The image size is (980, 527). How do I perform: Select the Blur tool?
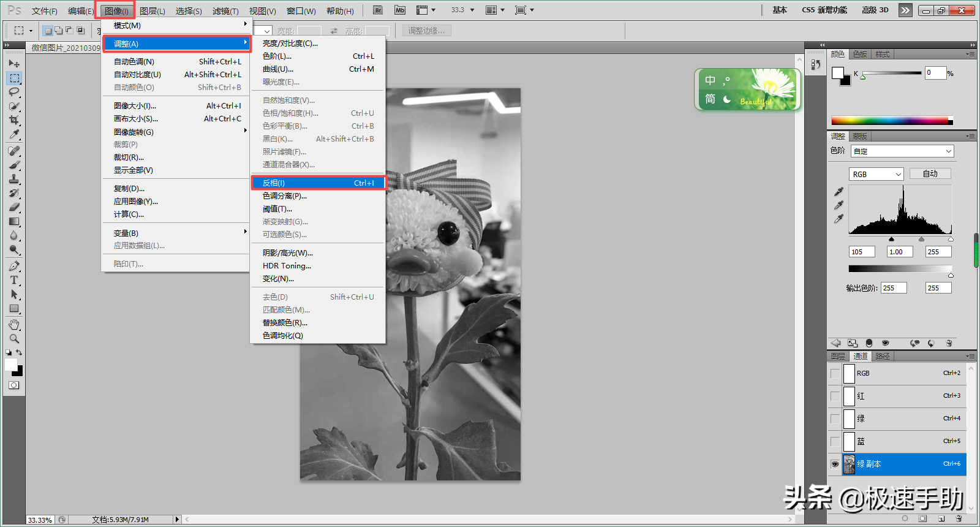14,235
